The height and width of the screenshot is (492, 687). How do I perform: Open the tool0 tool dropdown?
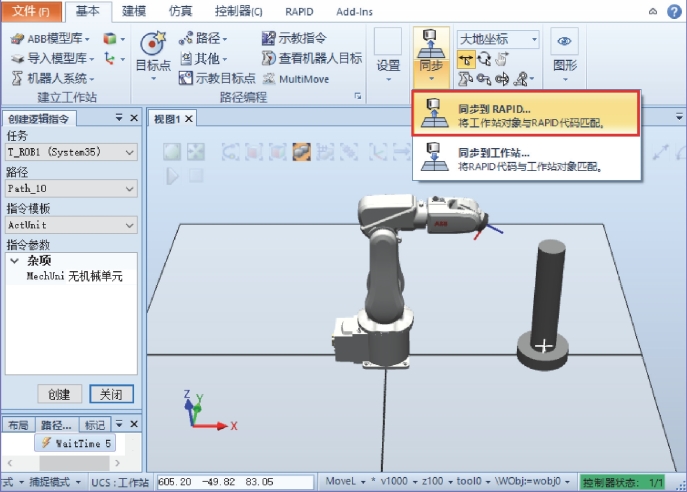point(473,481)
